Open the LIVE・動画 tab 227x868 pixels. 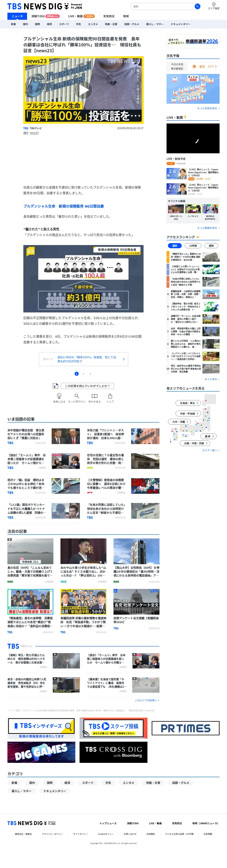click(81, 16)
